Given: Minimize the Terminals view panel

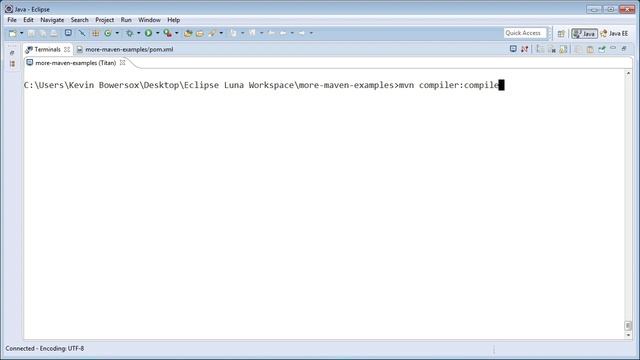Looking at the screenshot, I should pyautogui.click(x=613, y=48).
